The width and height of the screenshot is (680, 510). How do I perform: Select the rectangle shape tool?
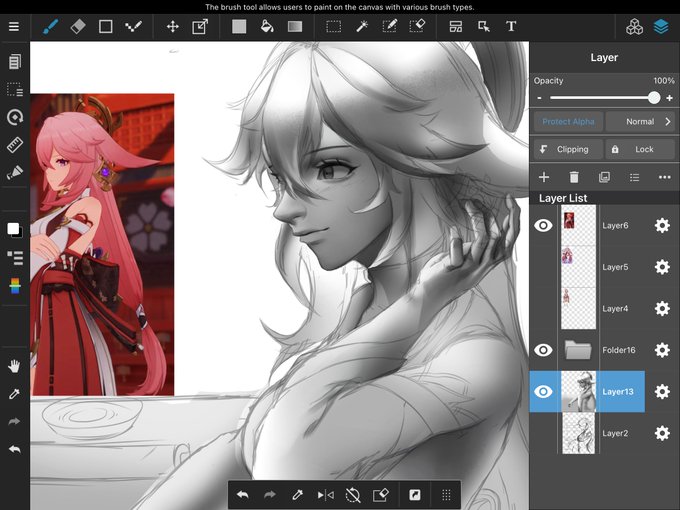tap(105, 26)
